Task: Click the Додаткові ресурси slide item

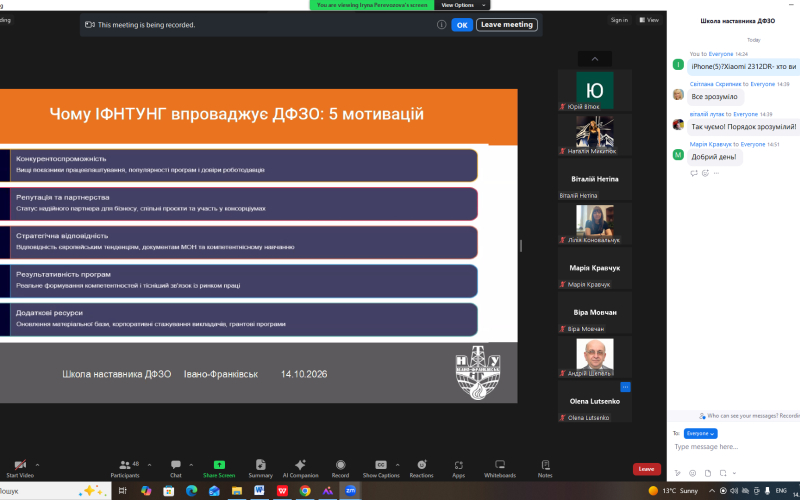Action: pyautogui.click(x=239, y=319)
